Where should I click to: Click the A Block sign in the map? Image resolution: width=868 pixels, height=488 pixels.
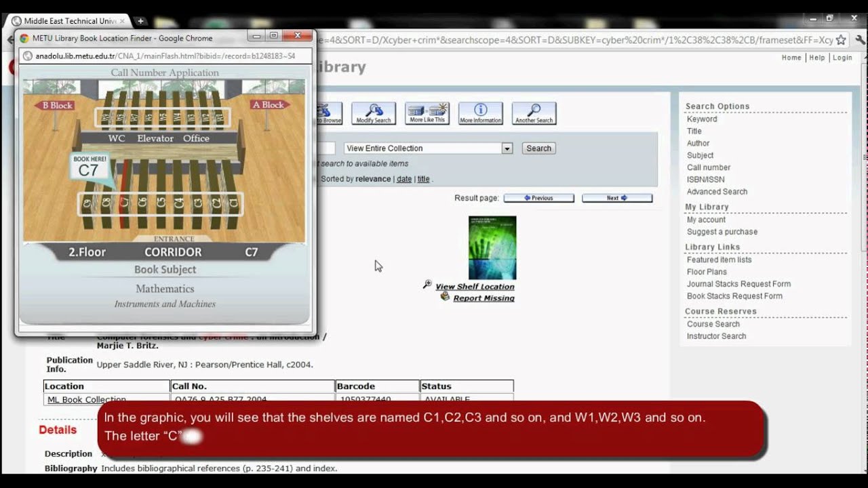269,104
